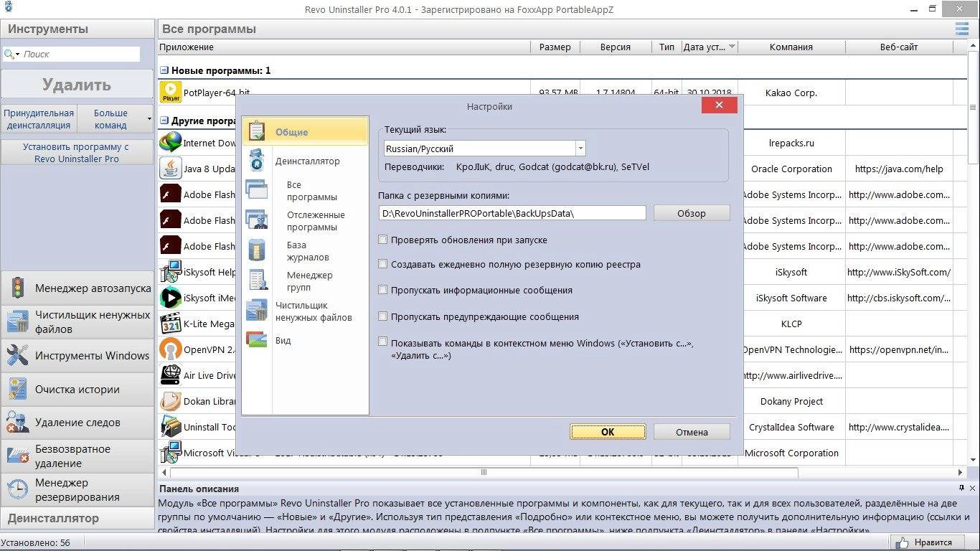Click the Logs Database icon in settings

click(256, 250)
